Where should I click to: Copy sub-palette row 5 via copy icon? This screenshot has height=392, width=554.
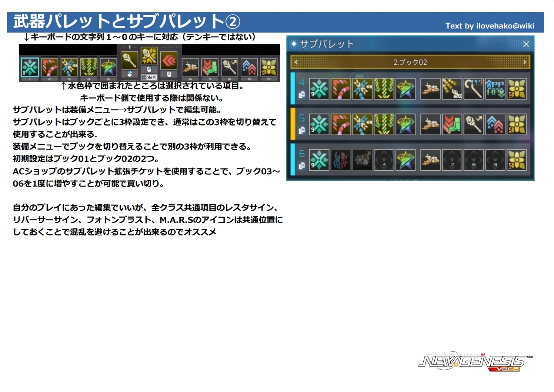302,130
